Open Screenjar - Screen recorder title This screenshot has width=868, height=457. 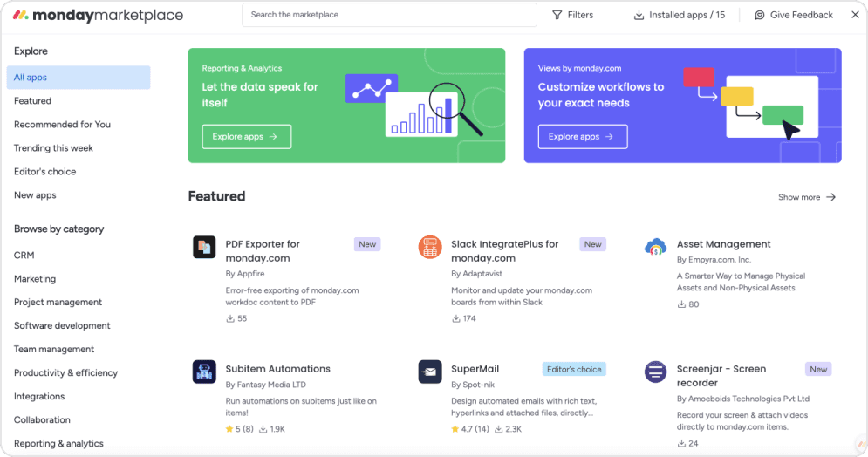(721, 376)
